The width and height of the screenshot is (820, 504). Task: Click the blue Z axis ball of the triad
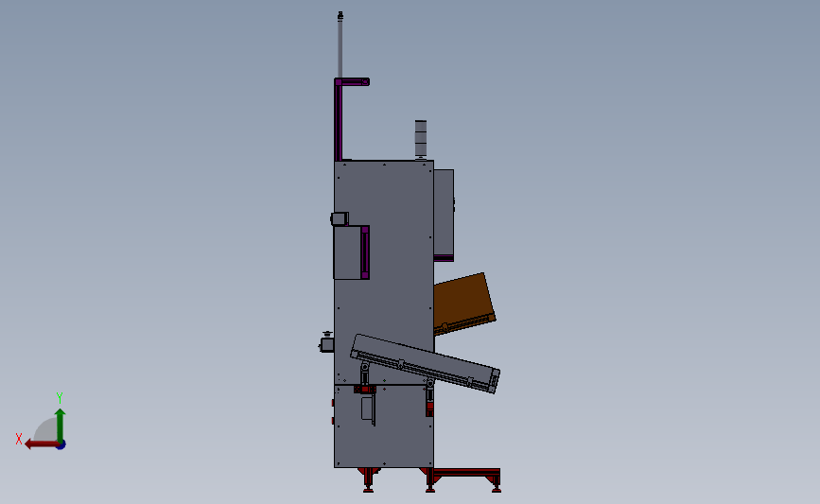pos(61,445)
